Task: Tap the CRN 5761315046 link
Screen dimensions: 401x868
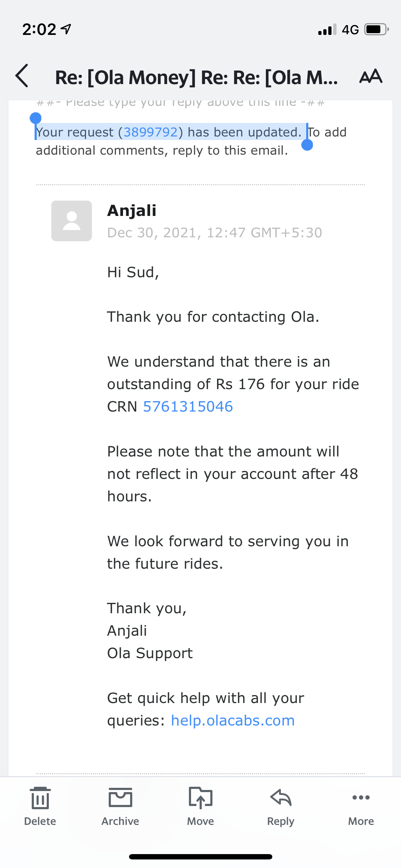Action: point(188,407)
